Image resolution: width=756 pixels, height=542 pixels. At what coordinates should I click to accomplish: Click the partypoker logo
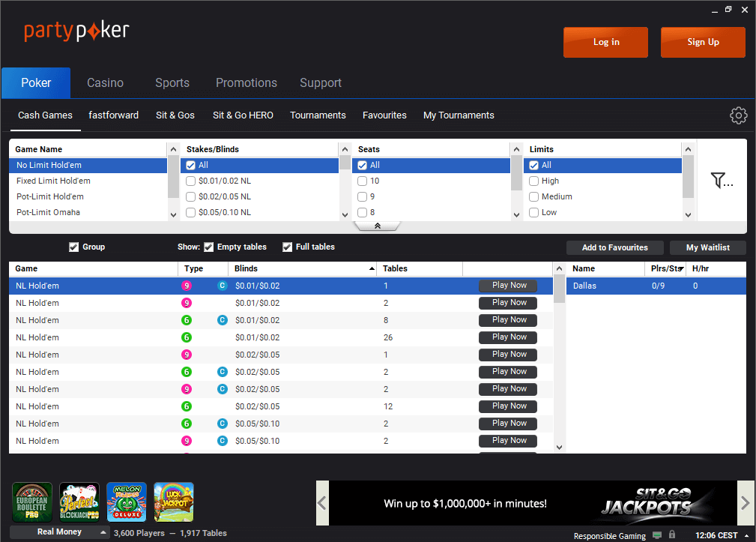(76, 31)
